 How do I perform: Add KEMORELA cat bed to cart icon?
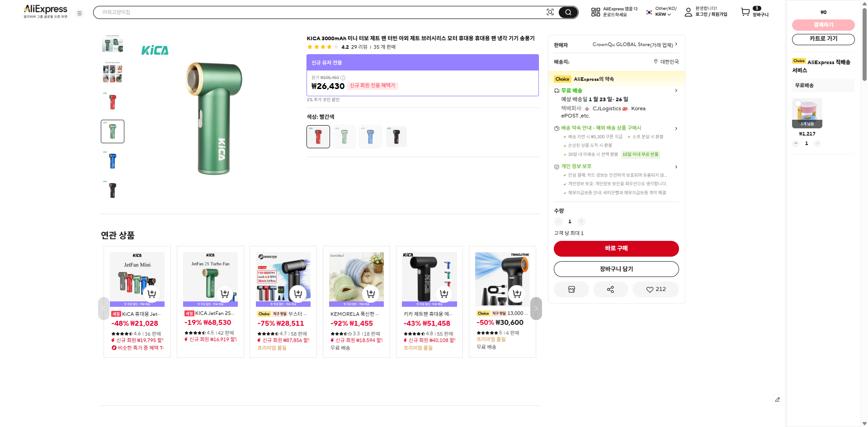(371, 294)
